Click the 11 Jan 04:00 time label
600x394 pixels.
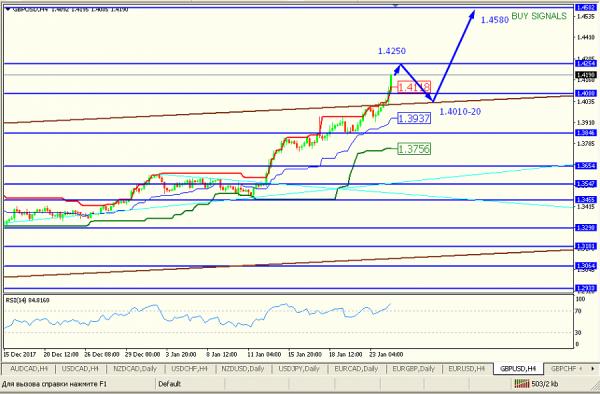coord(264,355)
